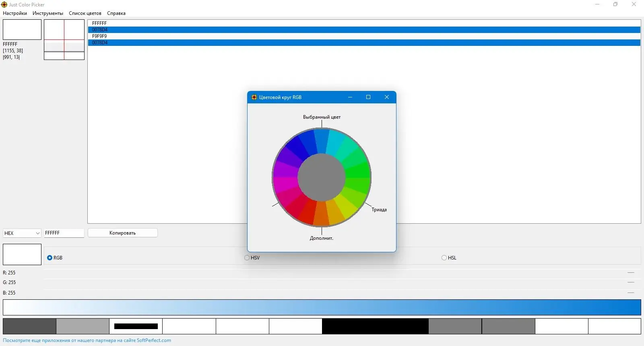Screen dimensions: 644x346
Task: Close the Цветовой круг RGB dialog
Action: coord(387,97)
